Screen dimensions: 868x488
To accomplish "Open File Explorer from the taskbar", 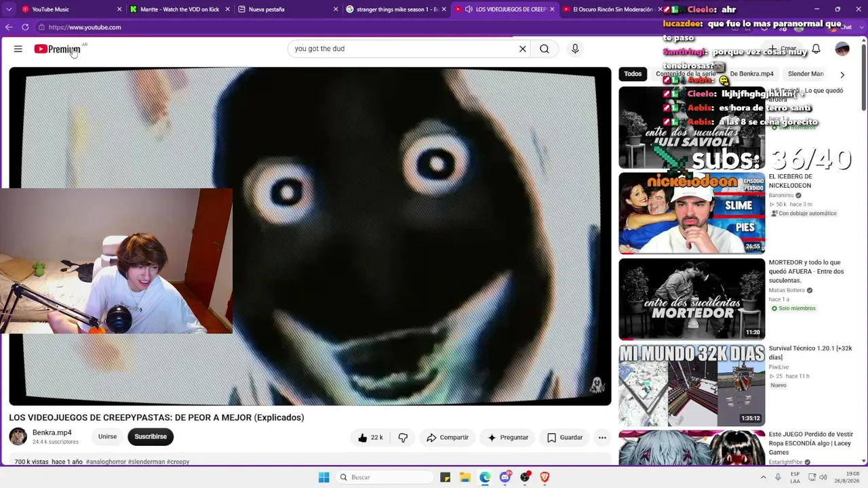I will [x=465, y=477].
